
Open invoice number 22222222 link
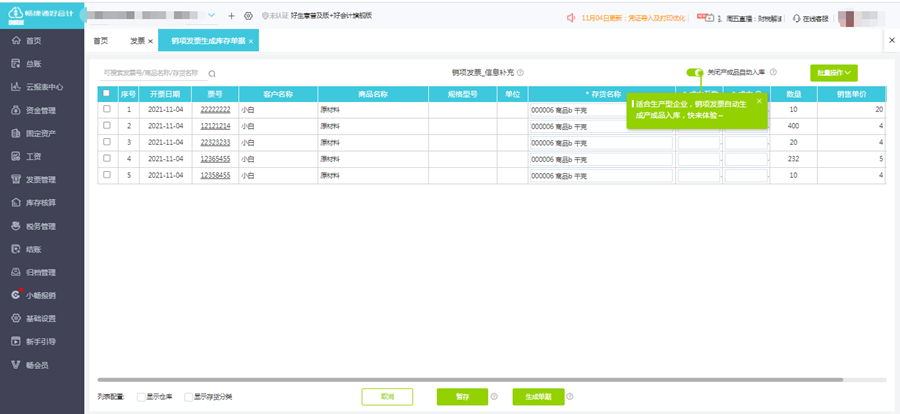click(x=215, y=110)
